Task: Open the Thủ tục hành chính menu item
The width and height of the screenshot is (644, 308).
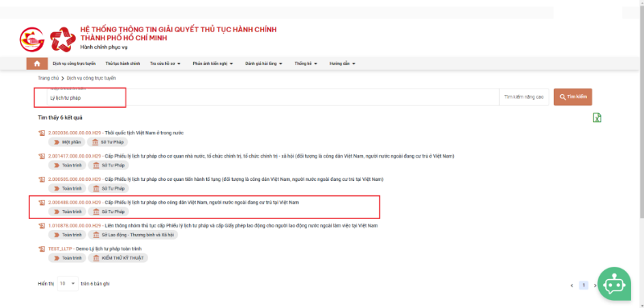Action: [x=123, y=64]
